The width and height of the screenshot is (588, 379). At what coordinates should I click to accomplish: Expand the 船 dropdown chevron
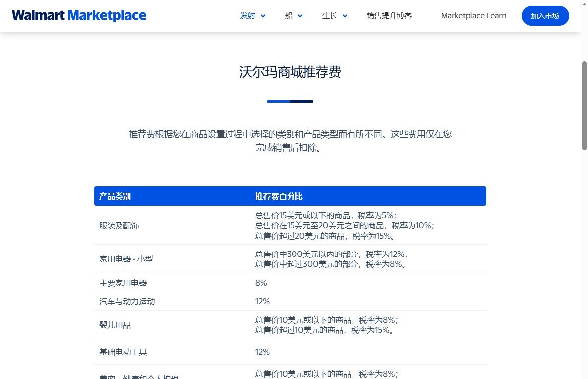(300, 16)
